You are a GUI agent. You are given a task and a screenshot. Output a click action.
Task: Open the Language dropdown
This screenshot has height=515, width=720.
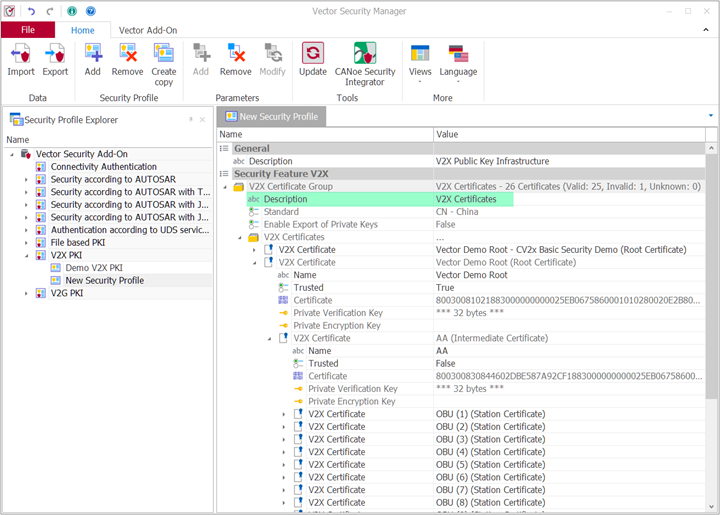458,63
